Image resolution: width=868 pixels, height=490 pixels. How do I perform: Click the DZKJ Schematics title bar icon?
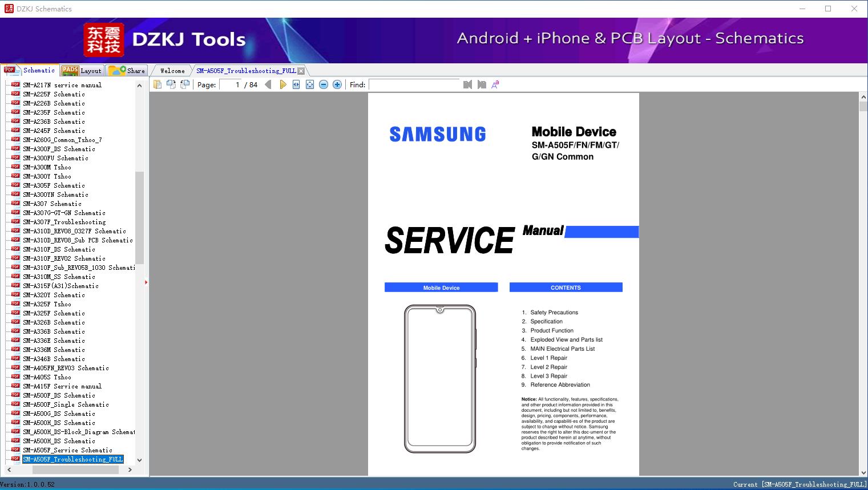point(9,9)
